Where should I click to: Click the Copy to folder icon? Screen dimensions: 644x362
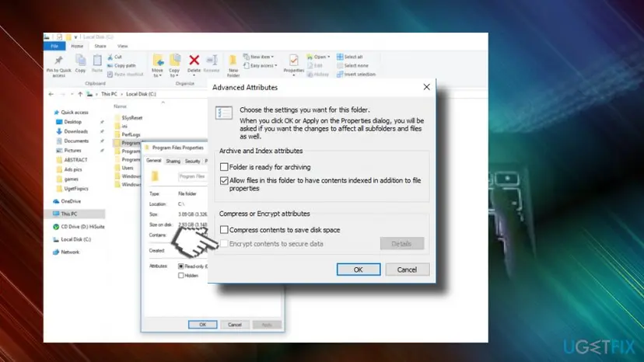tap(174, 61)
